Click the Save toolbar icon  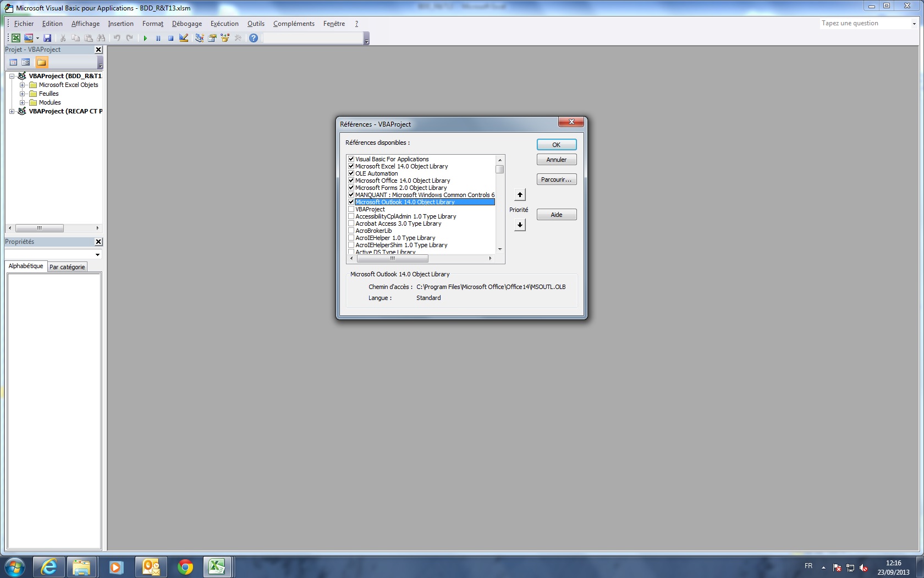click(47, 38)
